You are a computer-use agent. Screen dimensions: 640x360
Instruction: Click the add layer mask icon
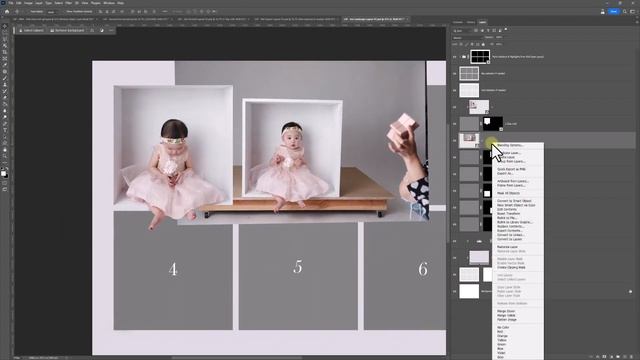coord(604,357)
